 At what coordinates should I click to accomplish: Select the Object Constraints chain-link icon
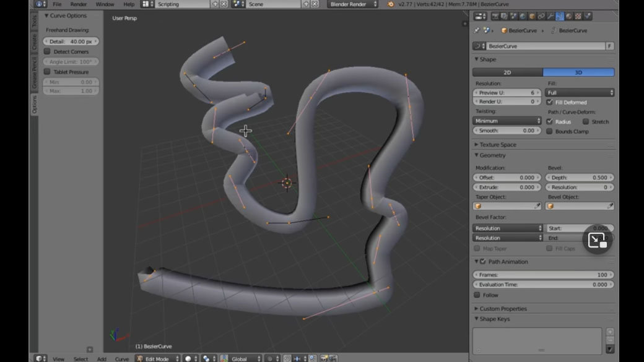click(541, 17)
